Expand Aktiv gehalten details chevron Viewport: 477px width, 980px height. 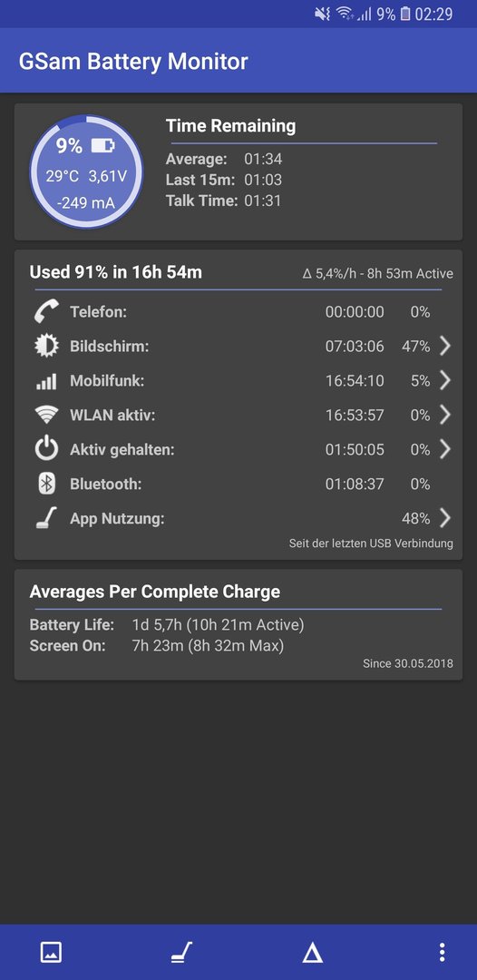[444, 449]
